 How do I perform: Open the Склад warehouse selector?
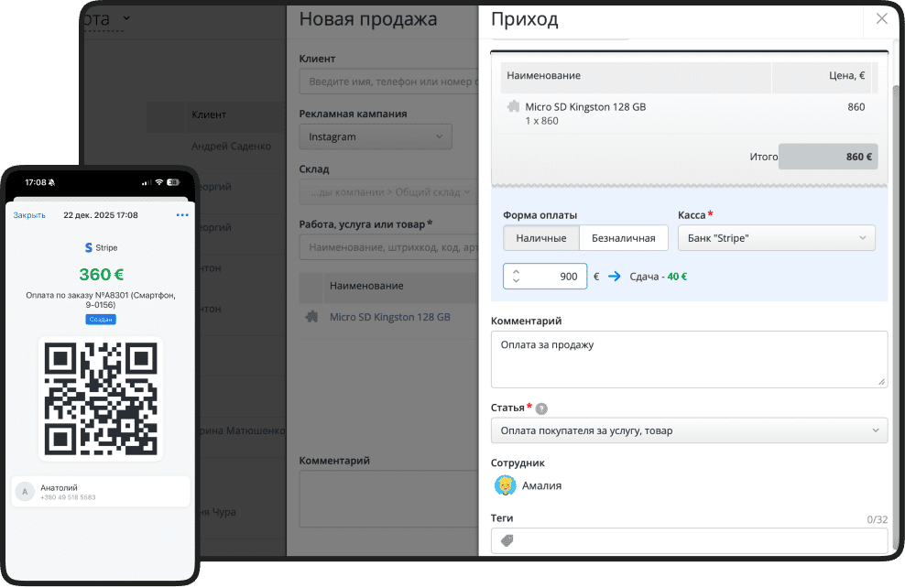point(384,192)
